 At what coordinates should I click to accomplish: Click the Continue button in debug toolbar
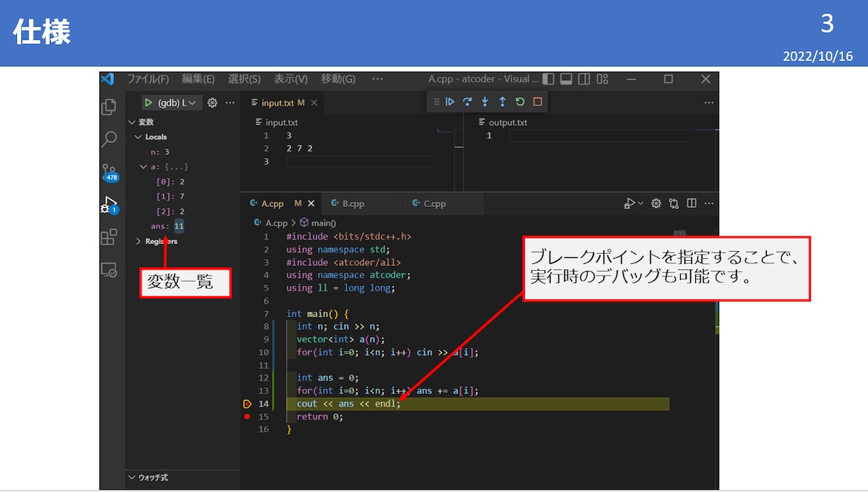coord(450,102)
